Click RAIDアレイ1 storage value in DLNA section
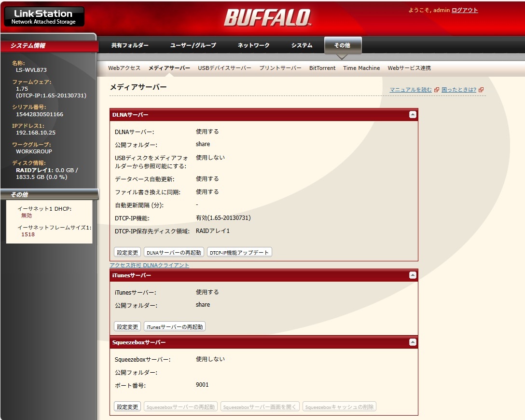This screenshot has height=420, width=525. tap(213, 231)
